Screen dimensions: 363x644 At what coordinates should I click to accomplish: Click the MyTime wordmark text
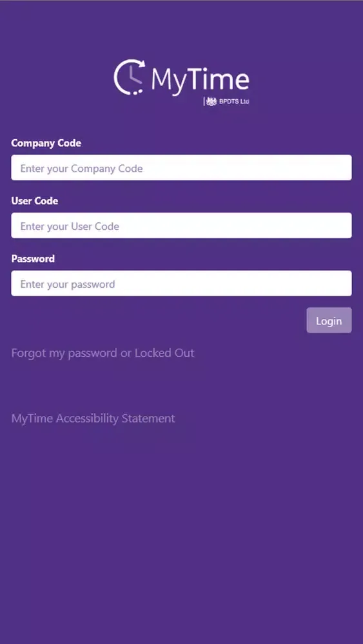[x=201, y=80]
